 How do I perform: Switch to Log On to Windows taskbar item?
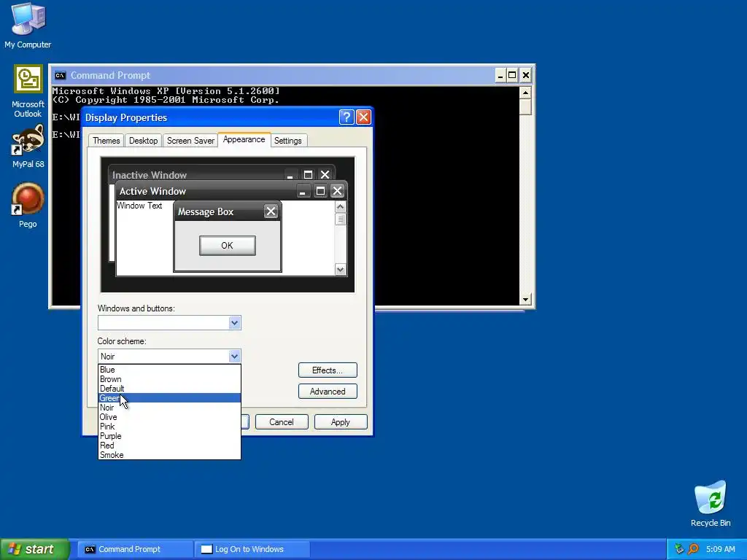coord(252,549)
